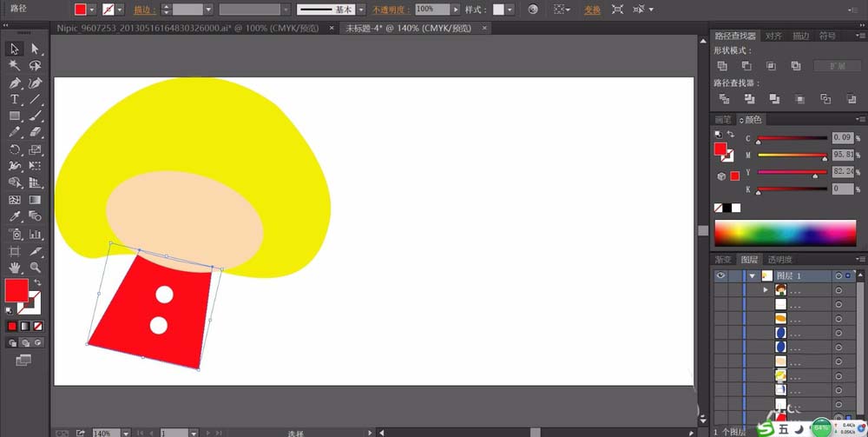Open the stroke weight dropdown
Screen dimensions: 868x437
coord(208,10)
